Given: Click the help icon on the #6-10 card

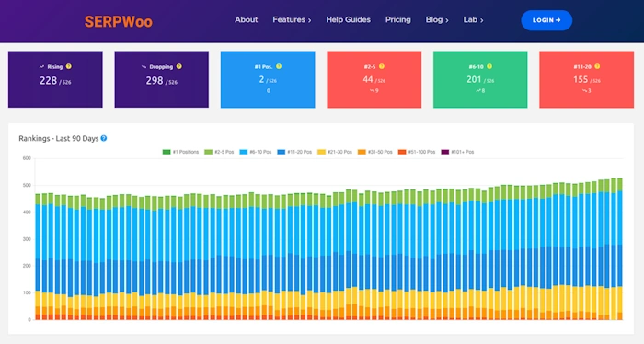Looking at the screenshot, I should [489, 66].
